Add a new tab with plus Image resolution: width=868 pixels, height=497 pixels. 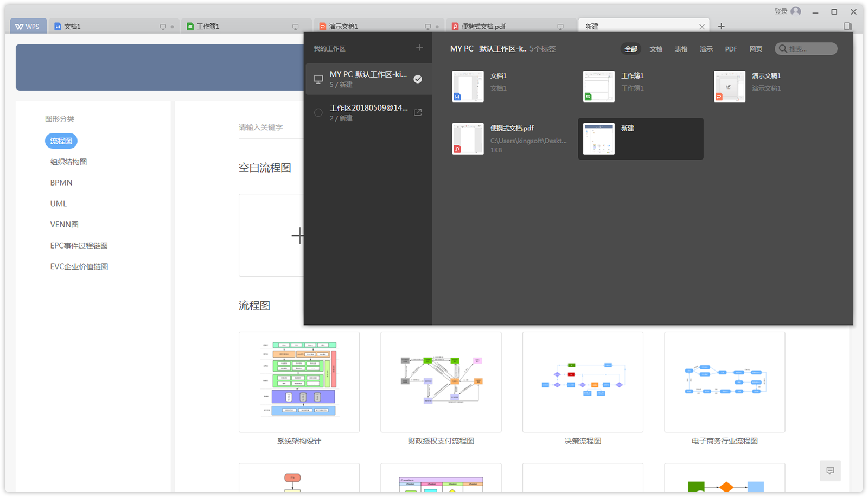click(721, 26)
